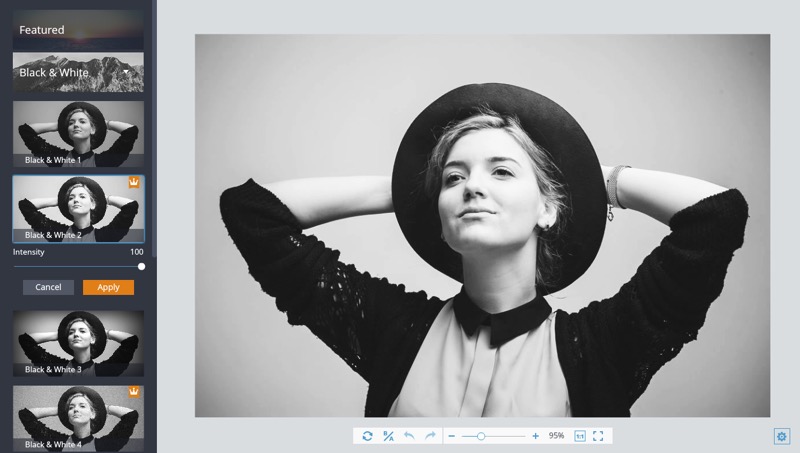The image size is (800, 453).
Task: Toggle the before/after compare icon
Action: 388,436
